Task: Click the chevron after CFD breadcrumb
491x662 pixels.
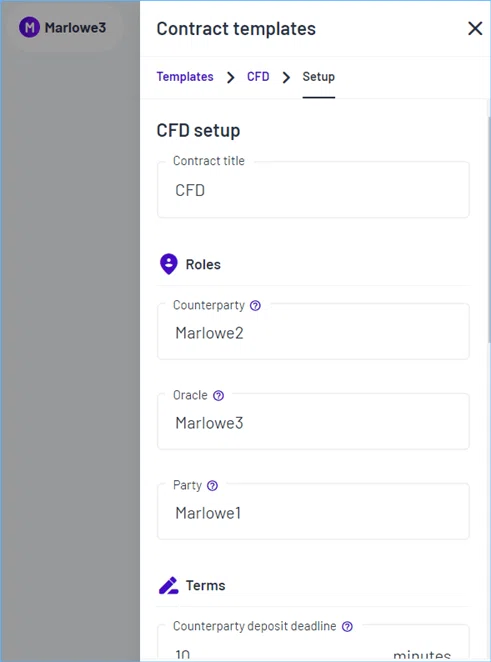Action: pyautogui.click(x=286, y=77)
